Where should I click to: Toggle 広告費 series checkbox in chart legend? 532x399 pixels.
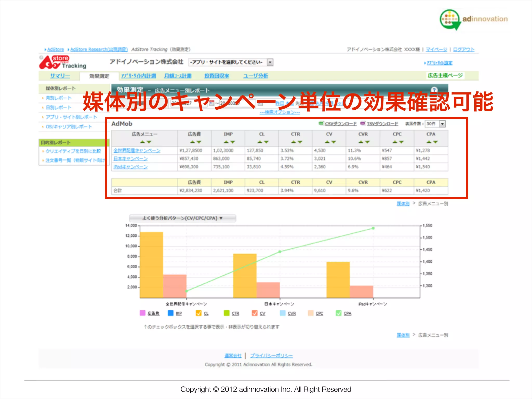[142, 313]
